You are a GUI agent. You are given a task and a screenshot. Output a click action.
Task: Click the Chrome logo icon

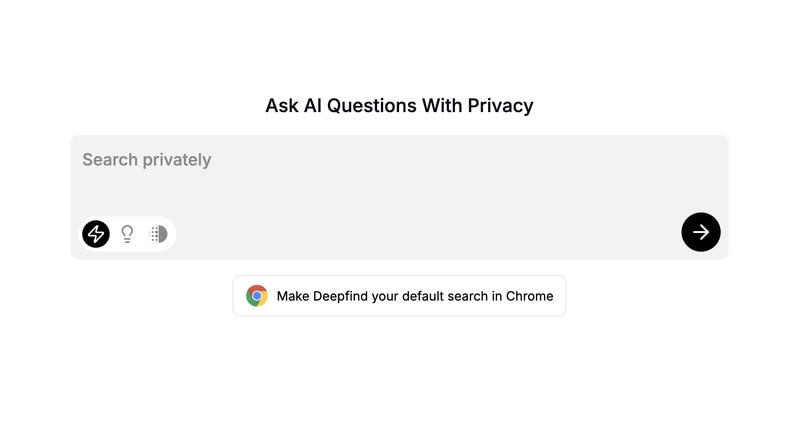[257, 296]
